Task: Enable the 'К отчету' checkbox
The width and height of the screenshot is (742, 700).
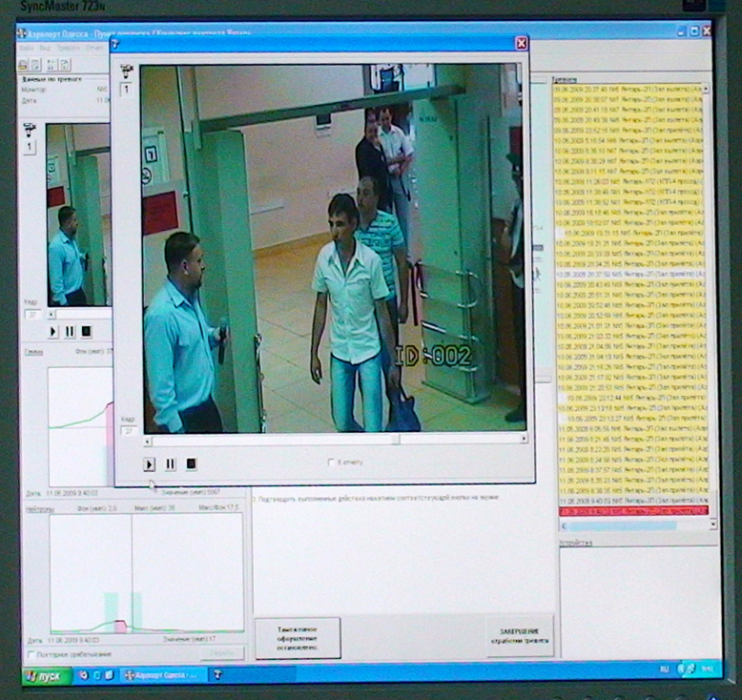Action: tap(330, 463)
